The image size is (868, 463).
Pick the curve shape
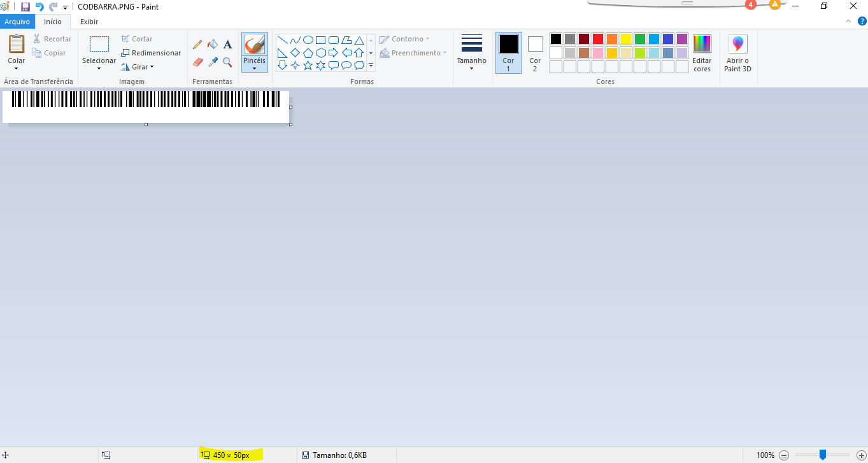pyautogui.click(x=295, y=40)
